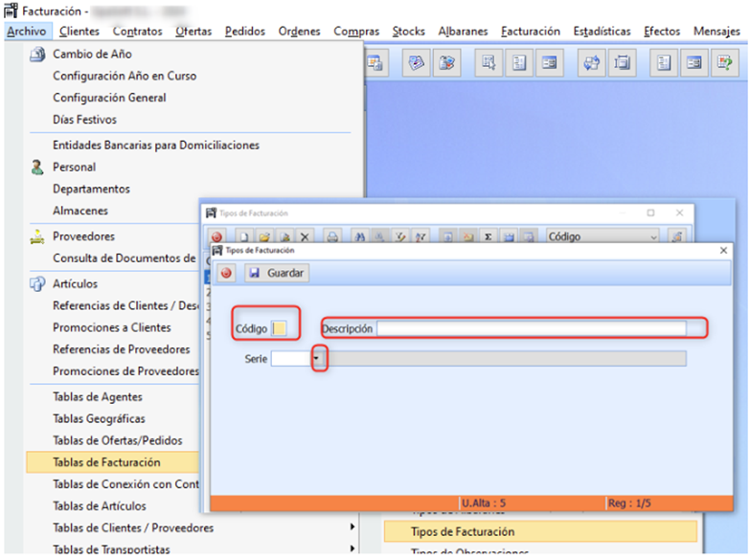Image resolution: width=750 pixels, height=560 pixels.
Task: Click the delete X icon in list toolbar
Action: click(x=305, y=236)
